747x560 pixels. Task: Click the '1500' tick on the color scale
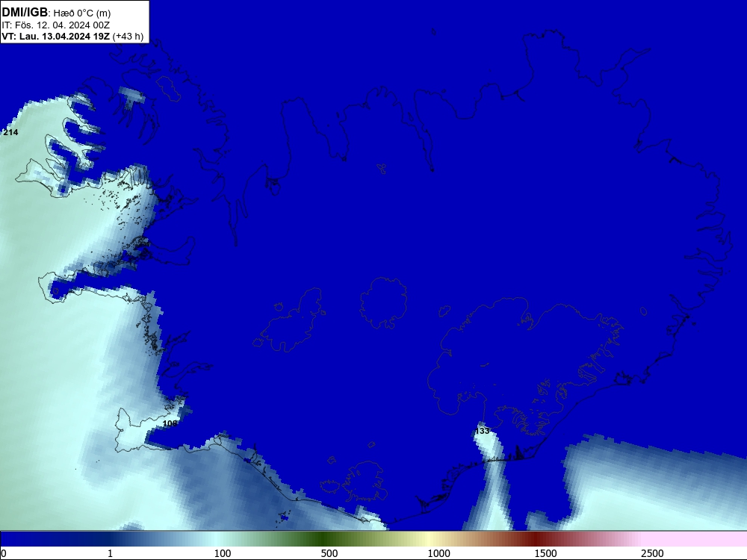pyautogui.click(x=545, y=553)
